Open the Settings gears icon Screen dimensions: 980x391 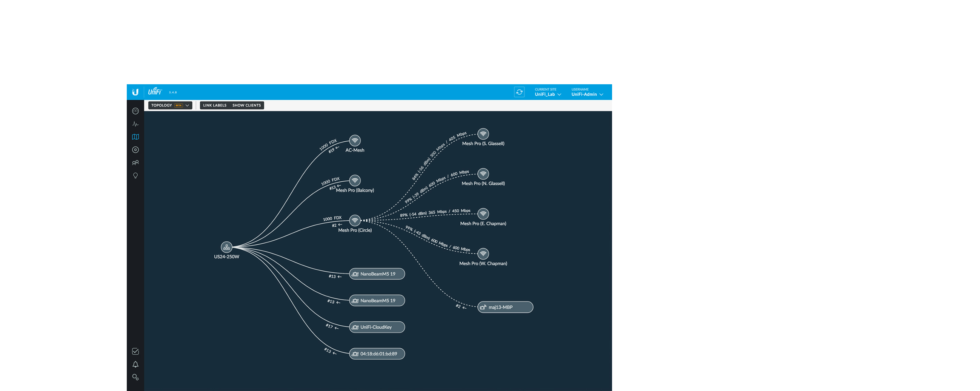pyautogui.click(x=135, y=377)
